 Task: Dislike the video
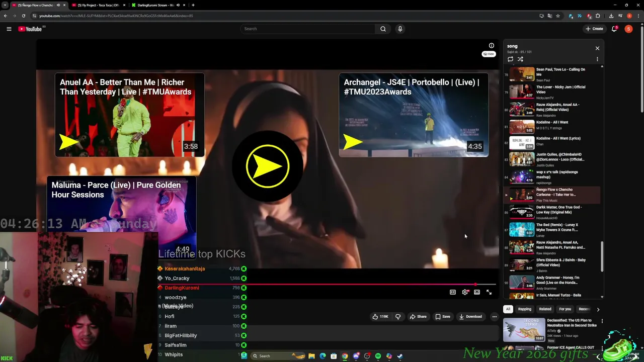398,317
